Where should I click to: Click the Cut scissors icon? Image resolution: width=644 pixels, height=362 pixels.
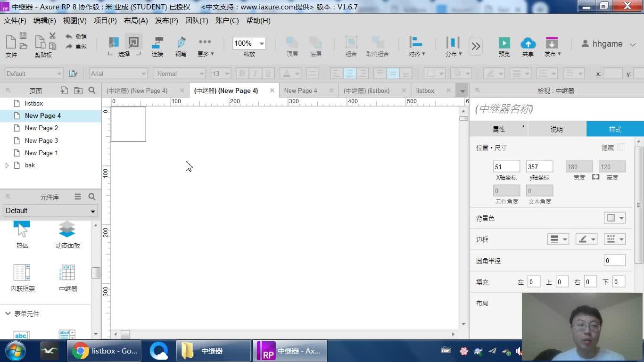pos(52,36)
